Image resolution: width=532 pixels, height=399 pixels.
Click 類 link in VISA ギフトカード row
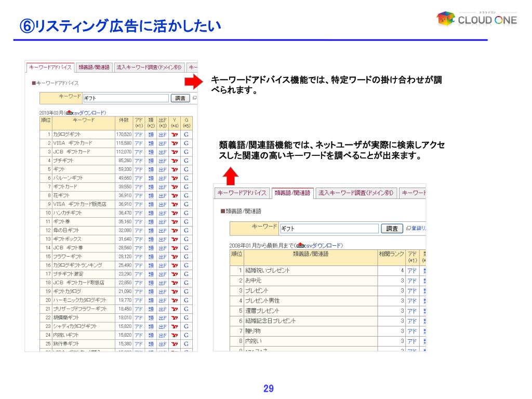(x=151, y=143)
